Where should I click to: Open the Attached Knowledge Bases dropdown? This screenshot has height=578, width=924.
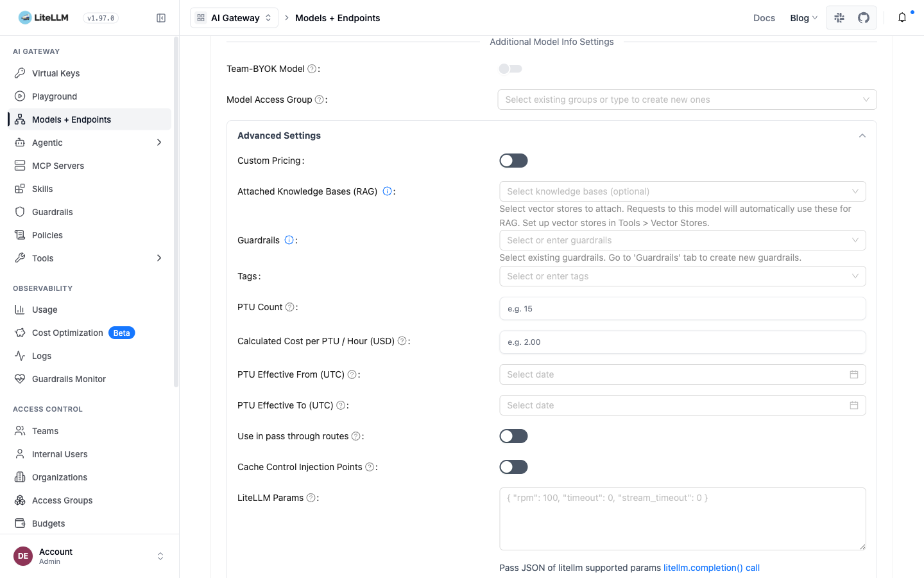click(x=683, y=191)
